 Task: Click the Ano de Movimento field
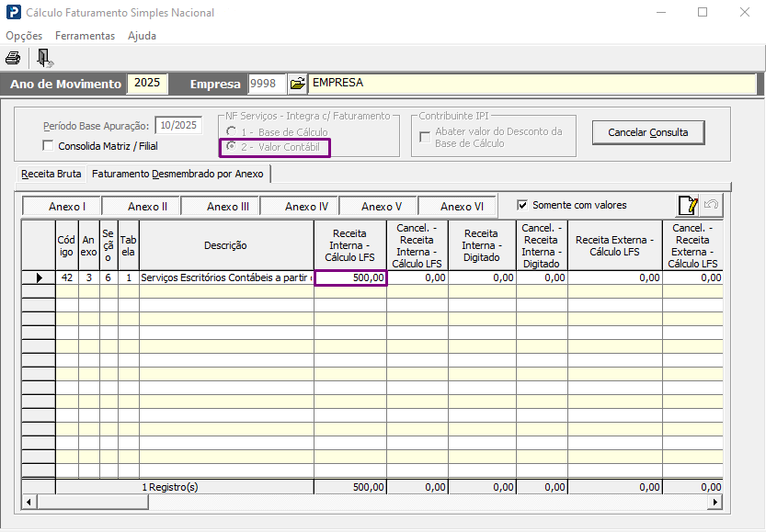[x=147, y=84]
